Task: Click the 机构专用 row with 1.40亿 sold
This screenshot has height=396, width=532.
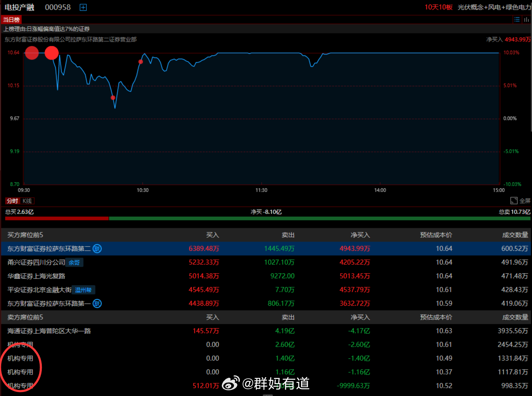Action: pyautogui.click(x=266, y=359)
